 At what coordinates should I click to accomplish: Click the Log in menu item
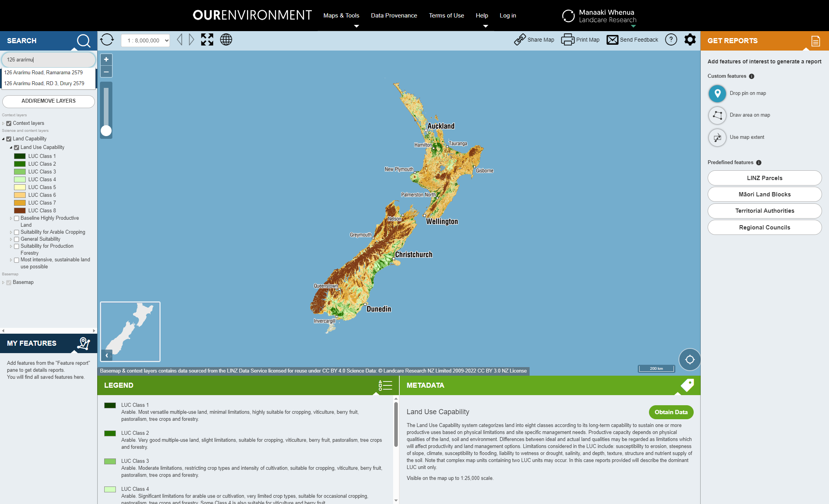click(x=508, y=16)
